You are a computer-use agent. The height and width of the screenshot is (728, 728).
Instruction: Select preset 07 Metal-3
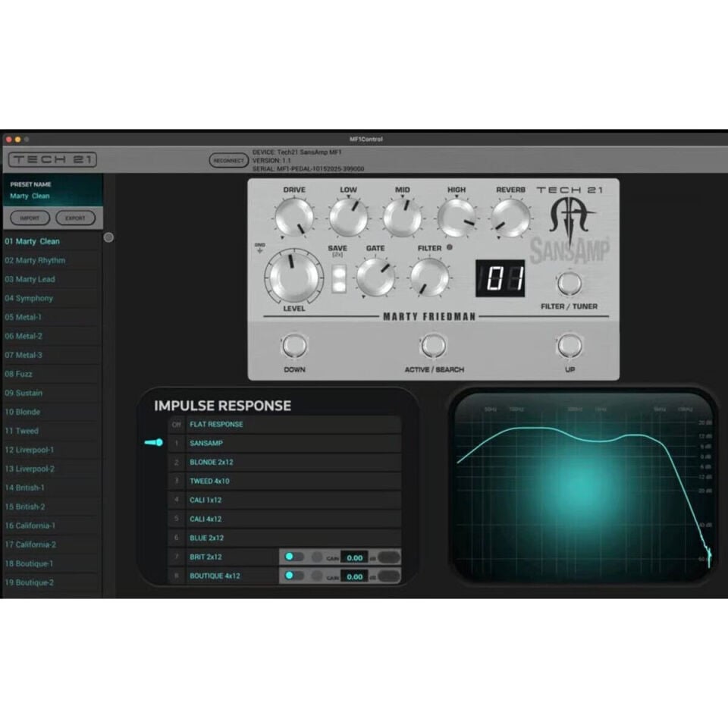click(x=52, y=355)
